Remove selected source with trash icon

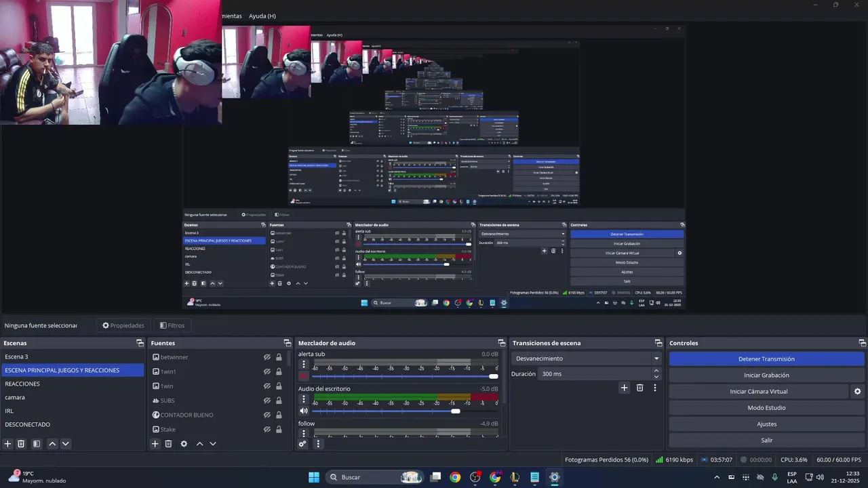pos(168,444)
